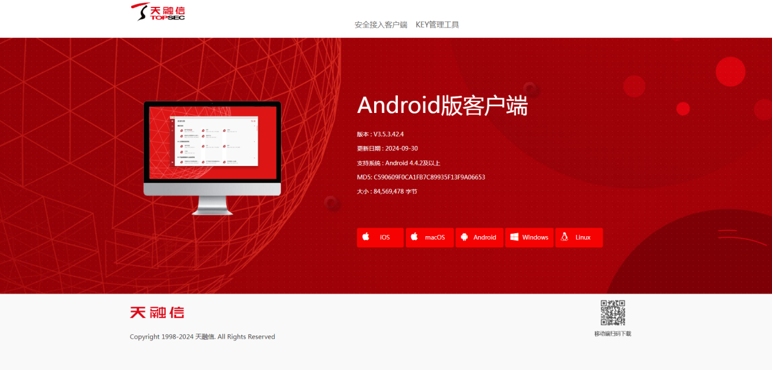Click the Windows logo icon
The width and height of the screenshot is (773, 370).
coord(514,237)
